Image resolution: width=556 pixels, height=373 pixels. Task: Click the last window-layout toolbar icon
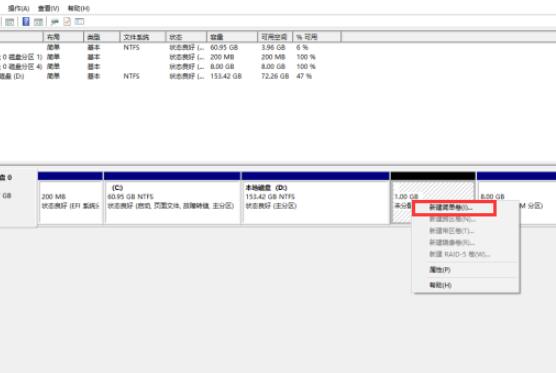point(79,22)
